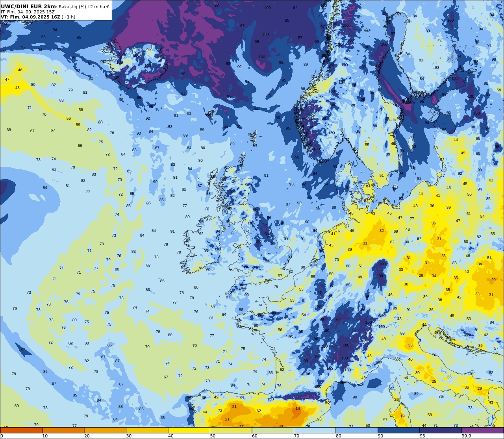Pick the legend swatch between 20 and 30
This screenshot has width=504, height=439.
tap(105, 430)
